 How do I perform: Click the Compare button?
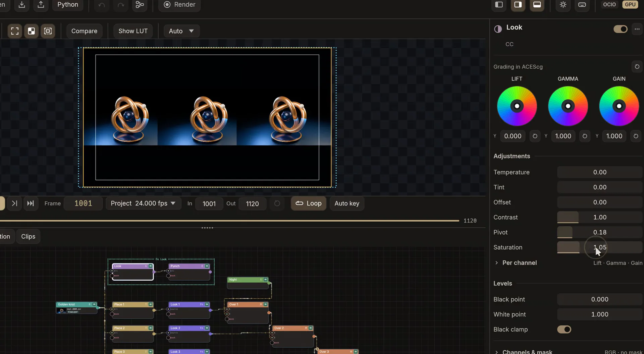(x=84, y=31)
